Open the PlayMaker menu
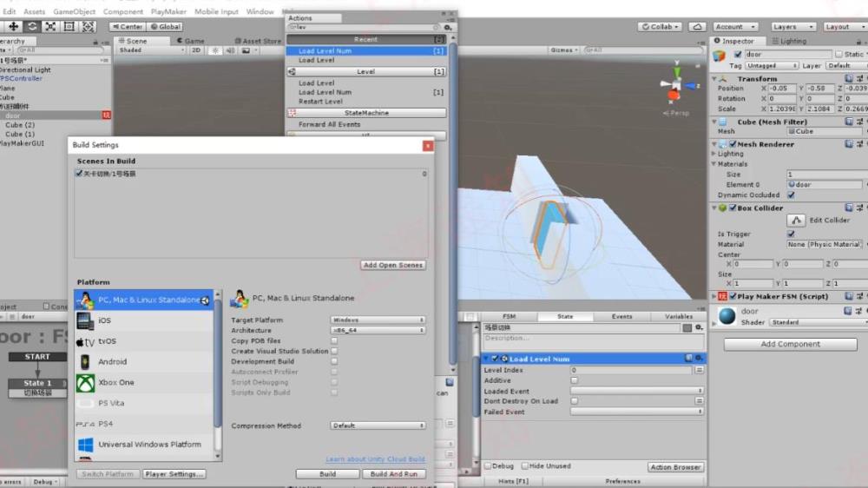This screenshot has height=488, width=868. (x=168, y=11)
